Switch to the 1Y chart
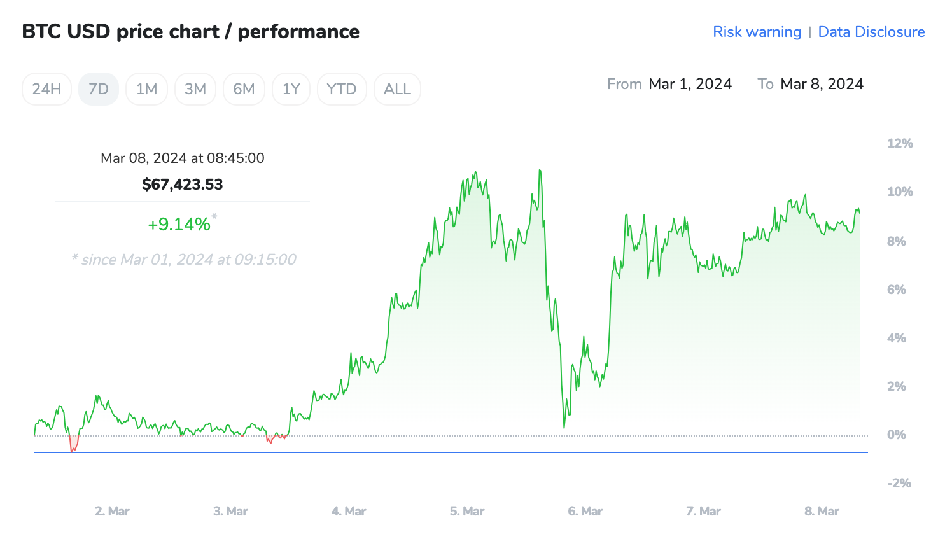The width and height of the screenshot is (952, 560). click(x=291, y=89)
